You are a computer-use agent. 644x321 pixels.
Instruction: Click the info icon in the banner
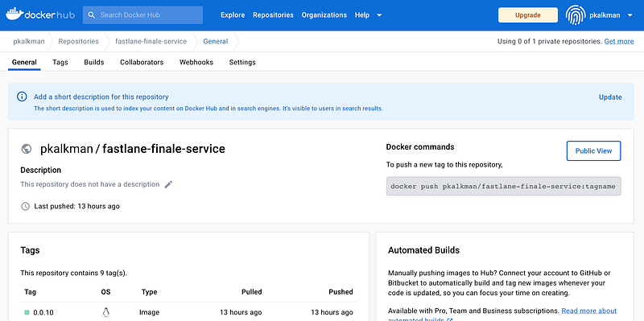click(22, 97)
